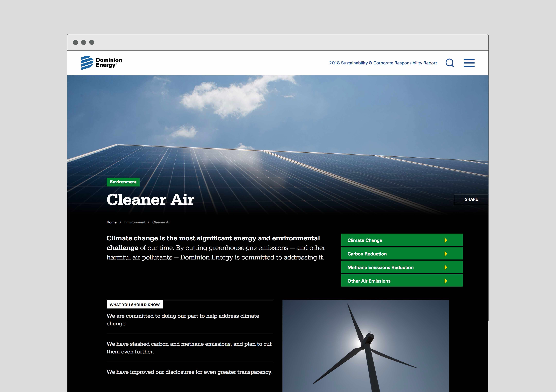Click text about improved disclosures for transparency
556x392 pixels.
(x=190, y=372)
